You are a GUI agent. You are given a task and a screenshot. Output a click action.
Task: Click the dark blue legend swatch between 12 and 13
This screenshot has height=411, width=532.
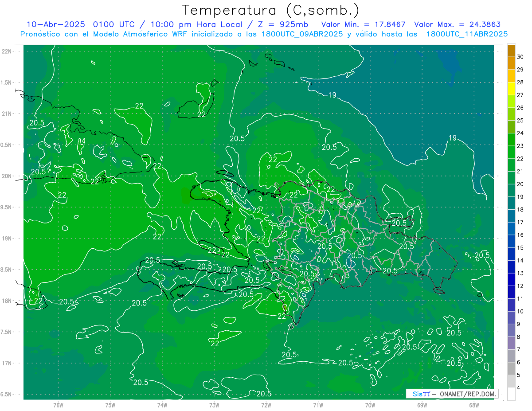pos(511,280)
